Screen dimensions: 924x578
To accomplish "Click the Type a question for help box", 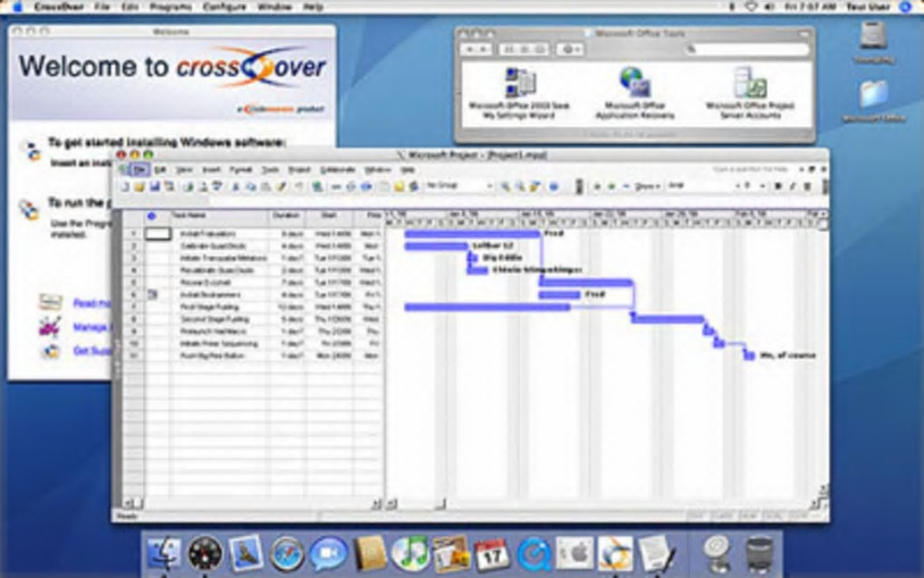I will coord(749,169).
